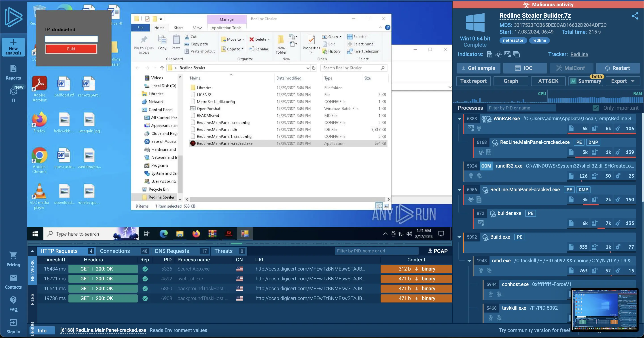Switch to large icons view in Explorer
Screen dimensions: 644x338
point(386,206)
